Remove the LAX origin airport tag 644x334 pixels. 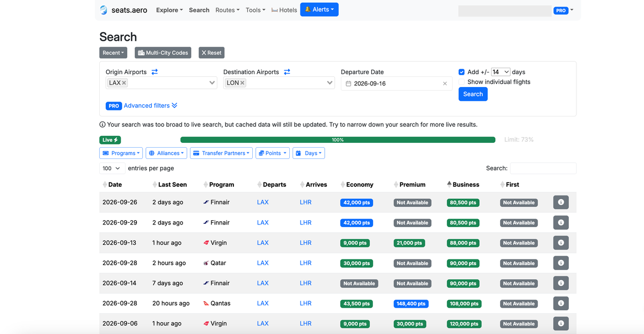pyautogui.click(x=124, y=83)
